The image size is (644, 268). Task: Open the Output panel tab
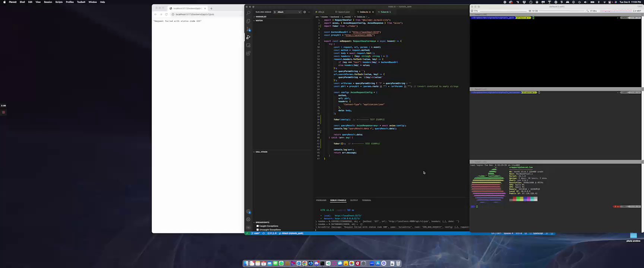pos(354,200)
